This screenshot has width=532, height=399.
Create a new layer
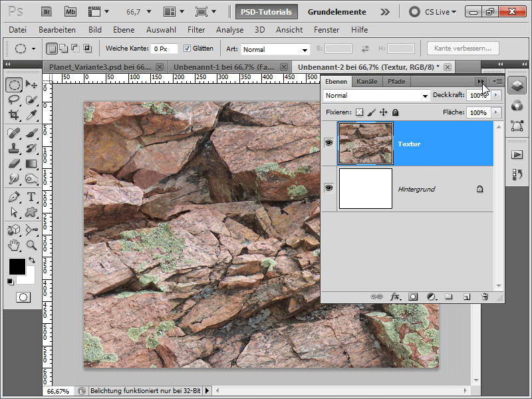tap(467, 297)
